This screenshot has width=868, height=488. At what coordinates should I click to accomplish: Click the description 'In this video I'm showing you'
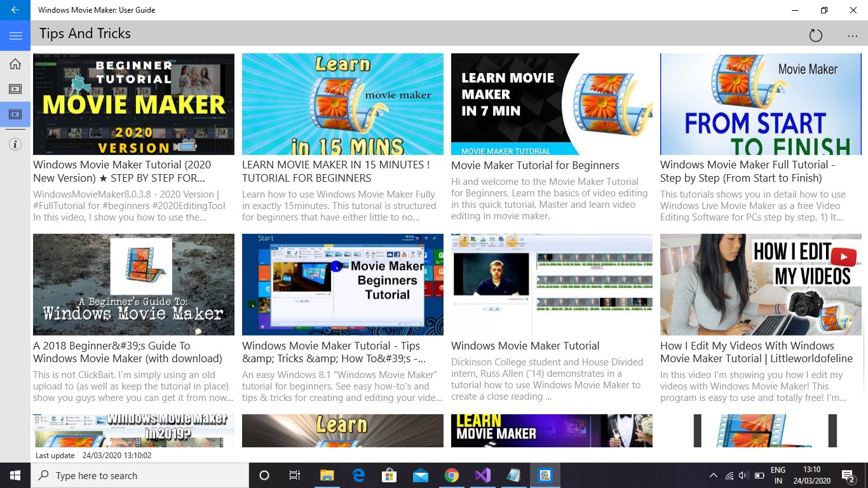pyautogui.click(x=753, y=386)
